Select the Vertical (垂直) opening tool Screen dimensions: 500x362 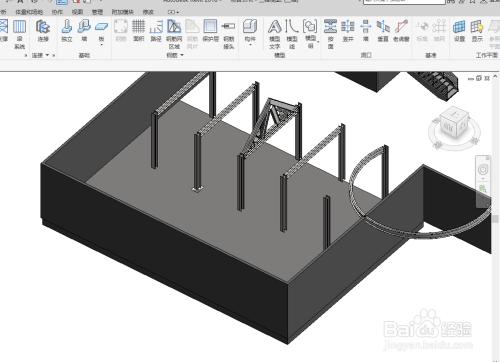383,31
